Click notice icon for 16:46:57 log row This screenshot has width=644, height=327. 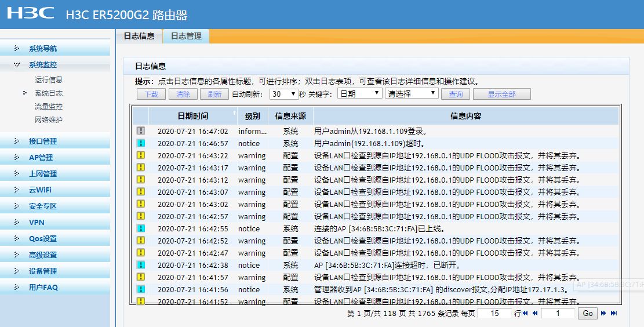141,143
